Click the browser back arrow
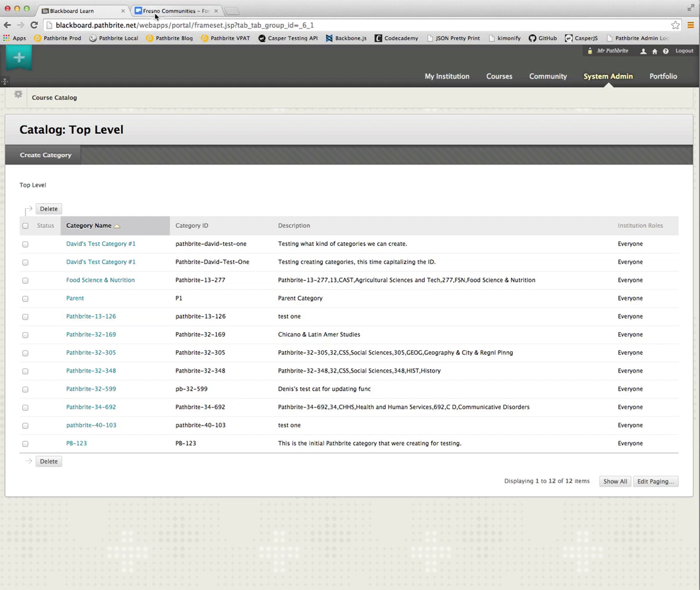This screenshot has height=590, width=700. point(7,25)
